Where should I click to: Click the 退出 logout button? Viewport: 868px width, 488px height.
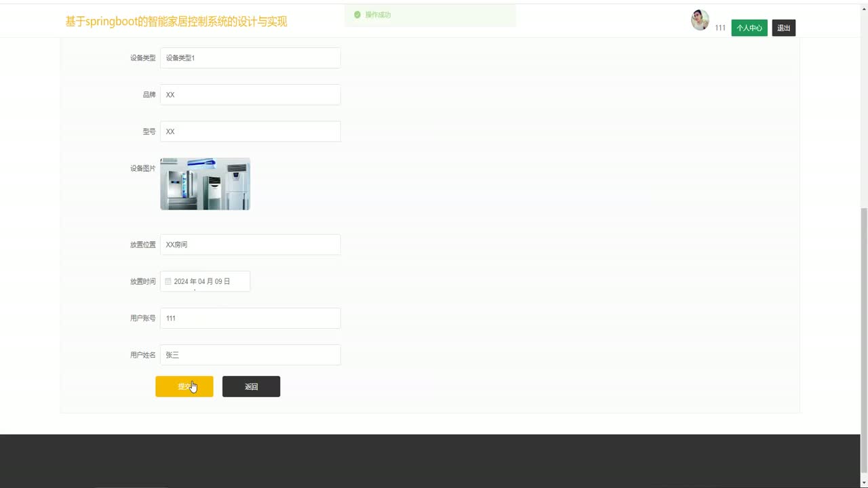tap(783, 28)
